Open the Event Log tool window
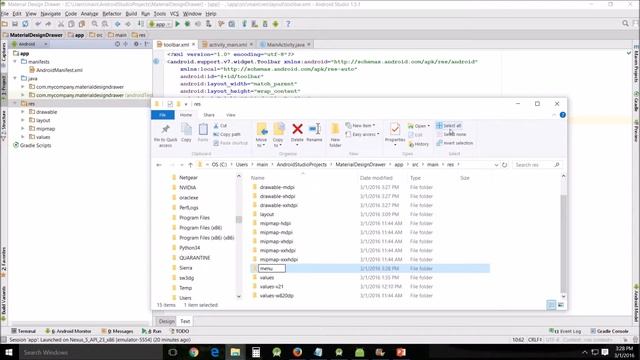 coord(565,331)
